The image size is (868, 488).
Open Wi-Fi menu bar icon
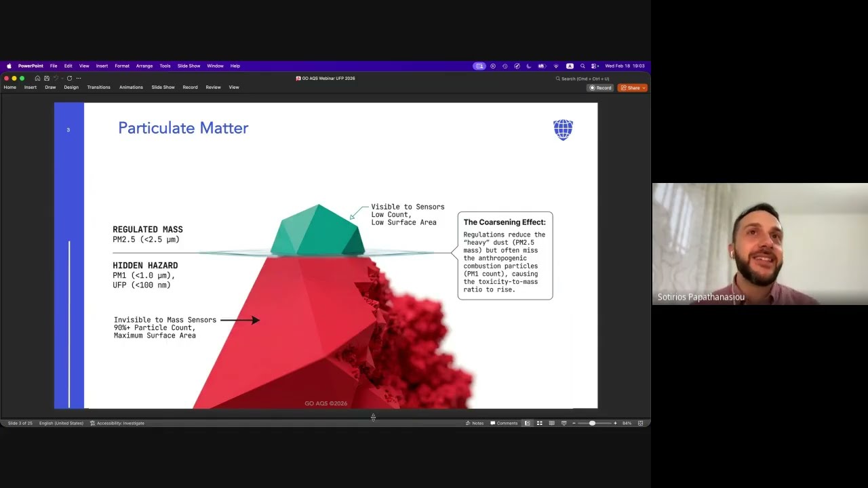pos(556,66)
